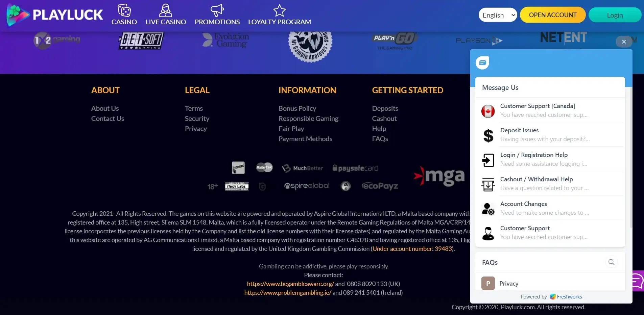Click the purple chat bubble launcher
The height and width of the screenshot is (315, 644).
[638, 280]
